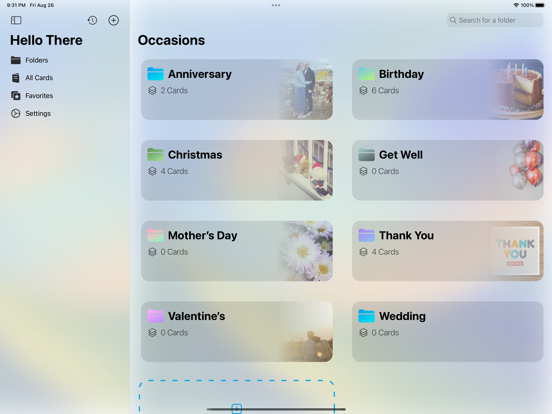The height and width of the screenshot is (414, 552).
Task: Click the Mother's Day pink folder icon
Action: click(x=155, y=235)
